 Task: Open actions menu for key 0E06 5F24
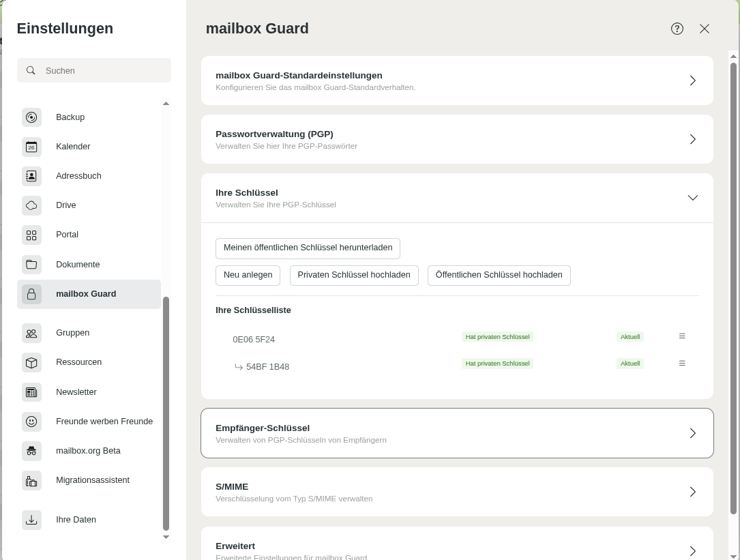(x=682, y=336)
